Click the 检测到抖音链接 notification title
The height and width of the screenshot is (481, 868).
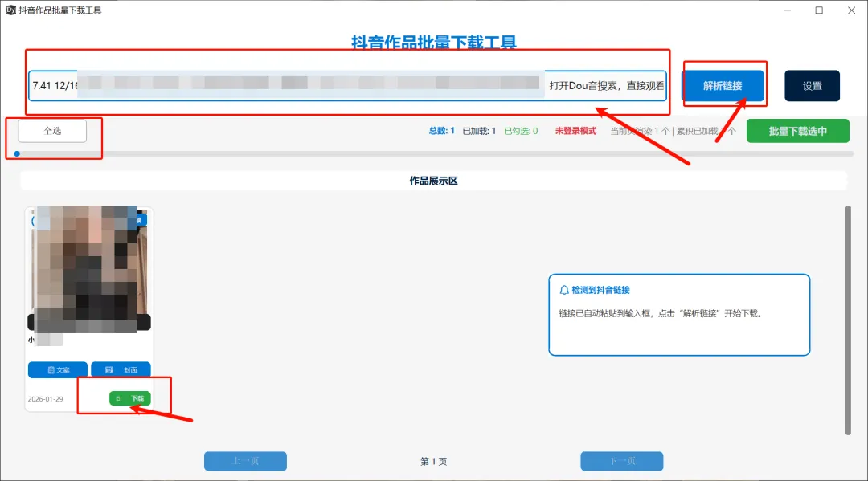point(600,290)
